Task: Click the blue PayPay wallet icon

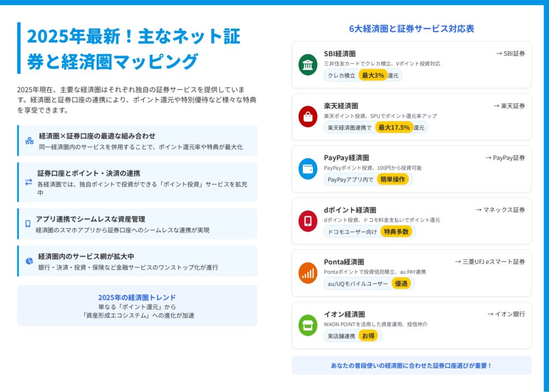Action: [308, 169]
